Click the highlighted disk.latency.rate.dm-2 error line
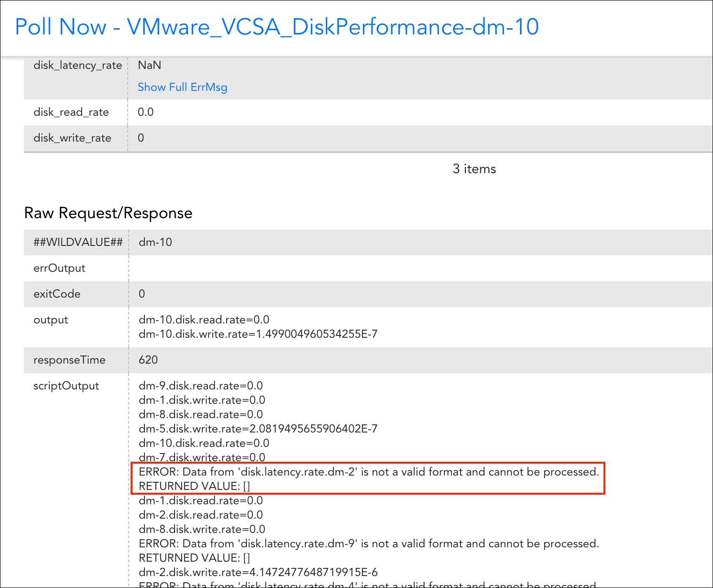 coord(369,472)
